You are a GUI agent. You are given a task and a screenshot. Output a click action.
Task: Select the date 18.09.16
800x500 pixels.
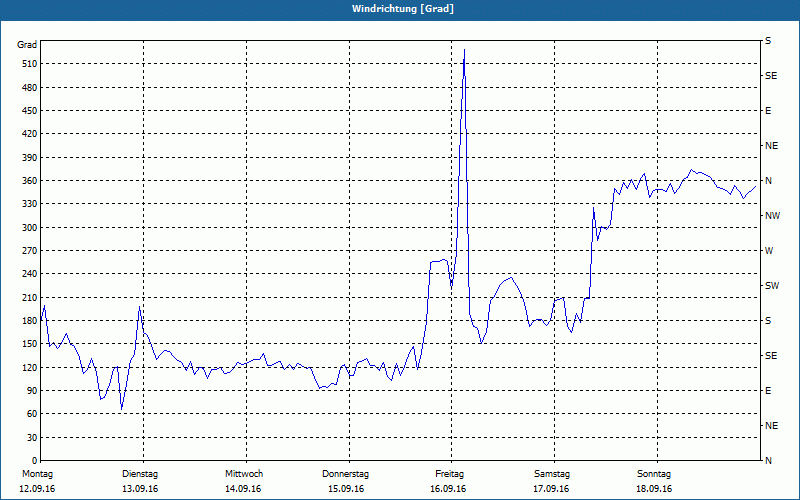[x=654, y=489]
